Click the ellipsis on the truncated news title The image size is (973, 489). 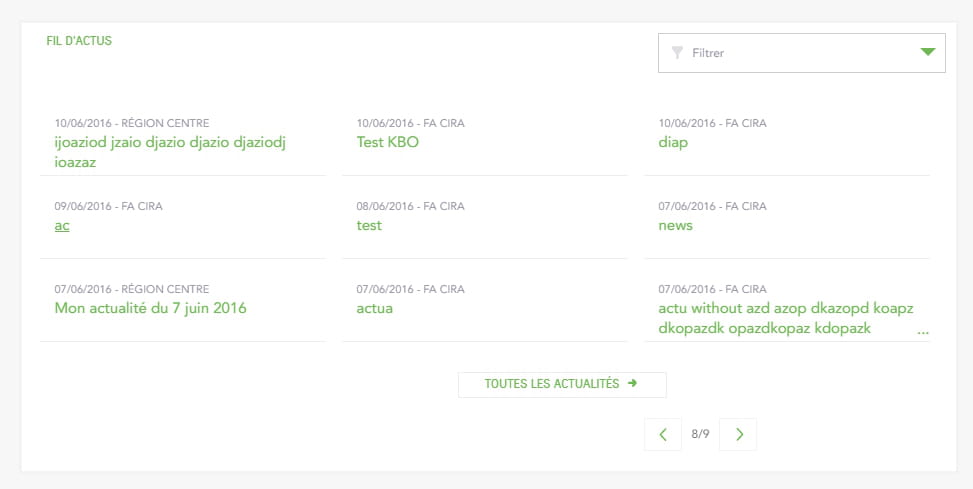[x=923, y=331]
